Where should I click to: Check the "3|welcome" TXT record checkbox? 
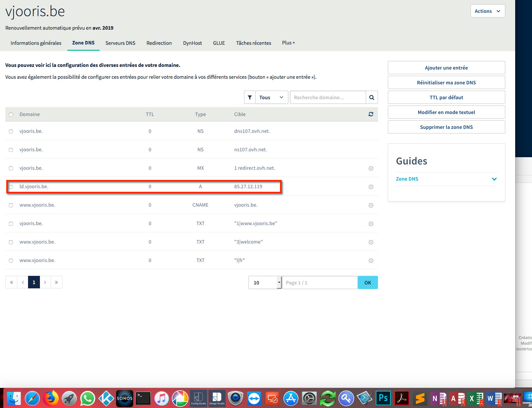point(11,242)
